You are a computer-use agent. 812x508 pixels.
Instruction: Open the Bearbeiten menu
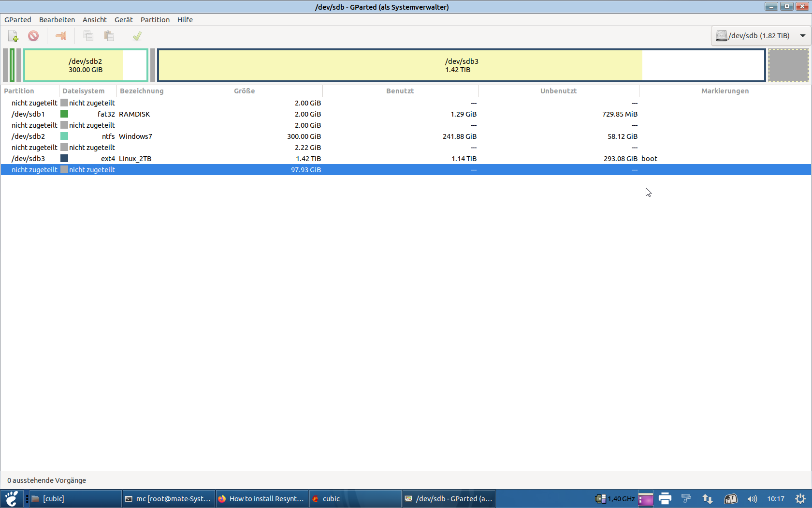click(x=57, y=20)
